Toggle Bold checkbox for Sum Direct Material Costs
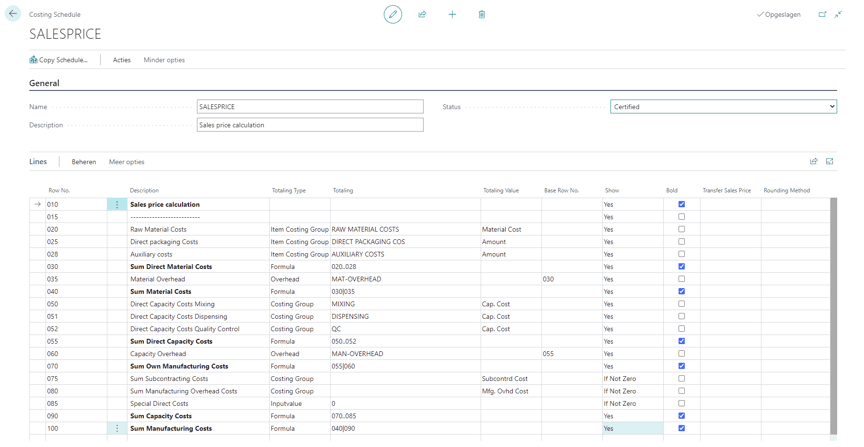This screenshot has height=447, width=864. click(x=682, y=266)
